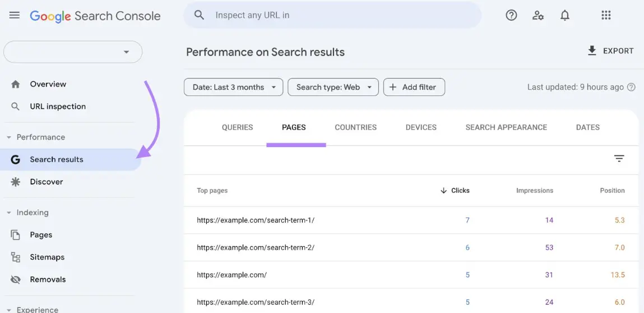Screen dimensions: 644x313
Task: Open the Google apps grid
Action: (606, 15)
